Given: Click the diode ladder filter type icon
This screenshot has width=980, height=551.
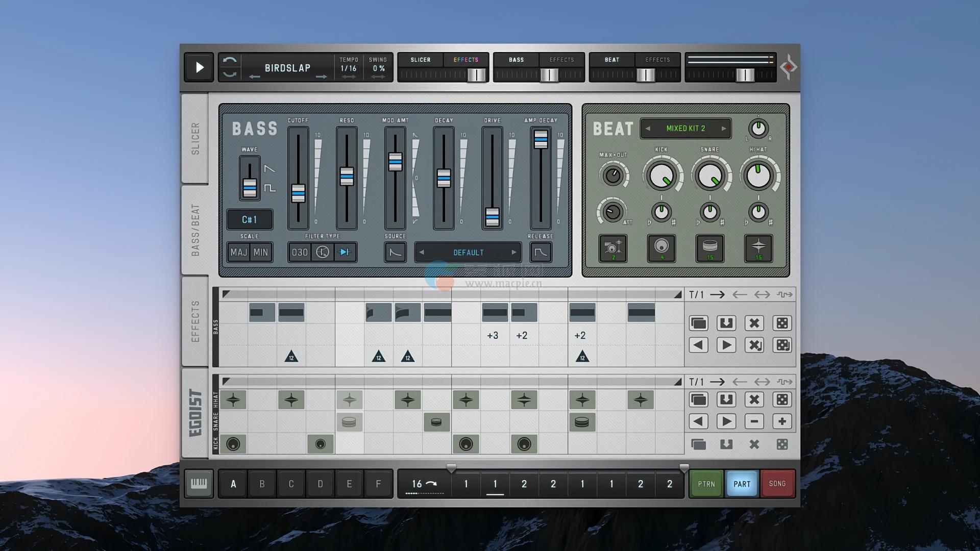Looking at the screenshot, I should point(346,252).
